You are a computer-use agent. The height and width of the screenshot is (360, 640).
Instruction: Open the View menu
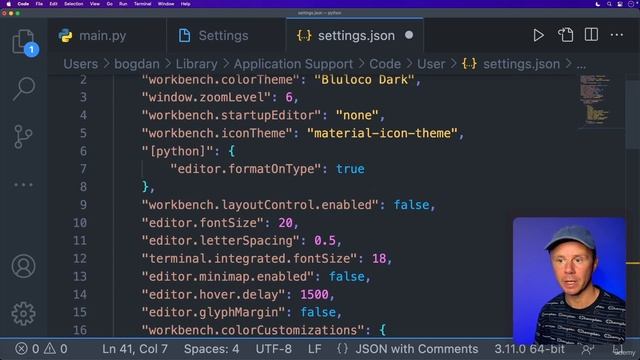(x=95, y=4)
